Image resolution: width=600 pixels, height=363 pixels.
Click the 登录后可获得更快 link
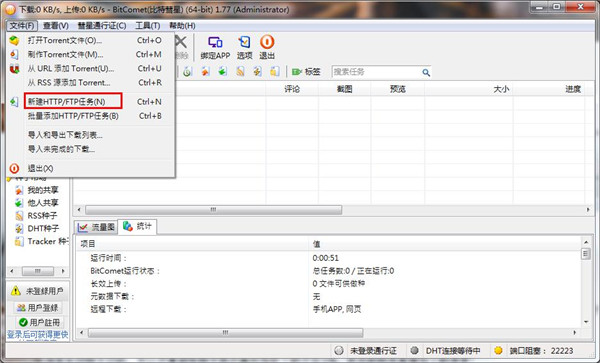[x=38, y=335]
